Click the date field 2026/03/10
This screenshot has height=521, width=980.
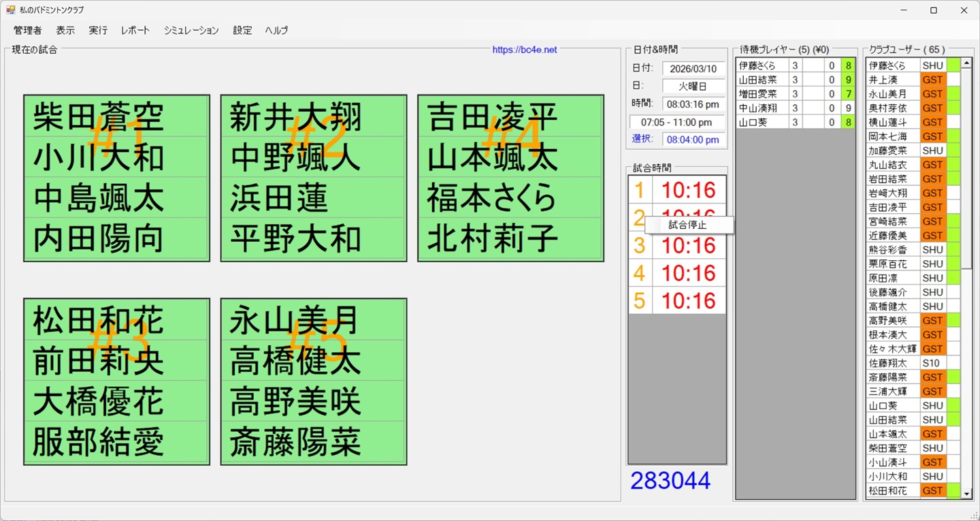693,69
